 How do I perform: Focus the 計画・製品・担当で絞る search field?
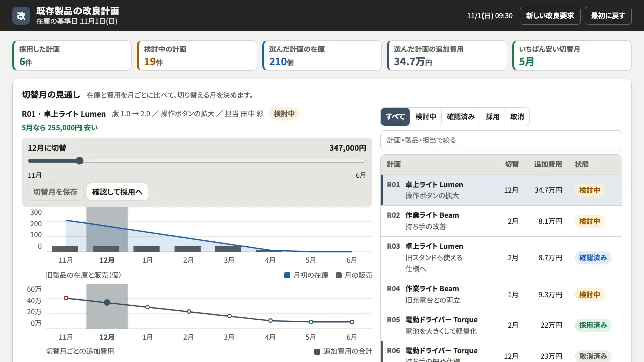click(501, 140)
